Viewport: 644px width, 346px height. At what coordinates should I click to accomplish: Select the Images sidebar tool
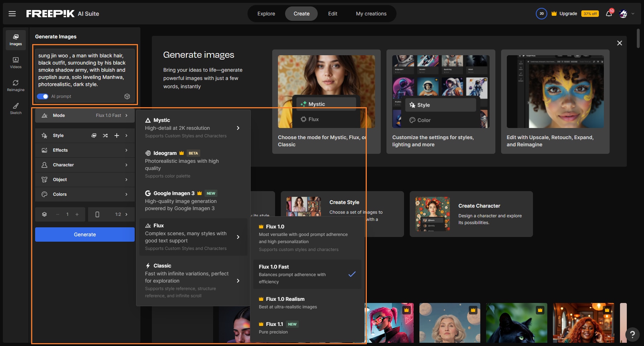click(16, 40)
